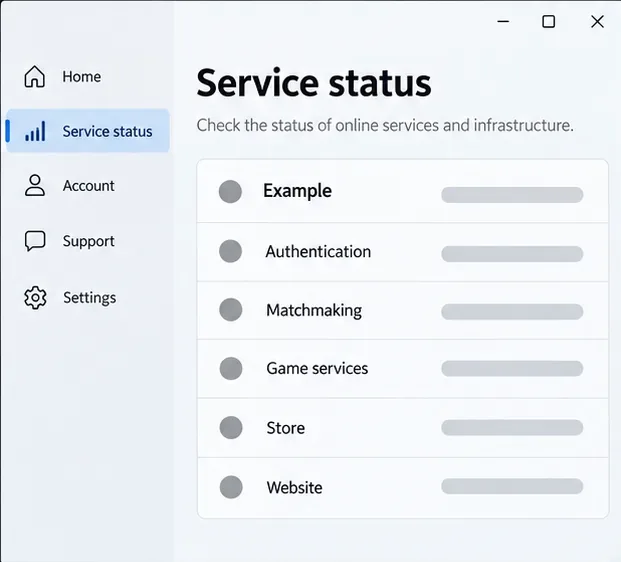The width and height of the screenshot is (621, 562).
Task: Click the Support speech-bubble icon
Action: 35,241
